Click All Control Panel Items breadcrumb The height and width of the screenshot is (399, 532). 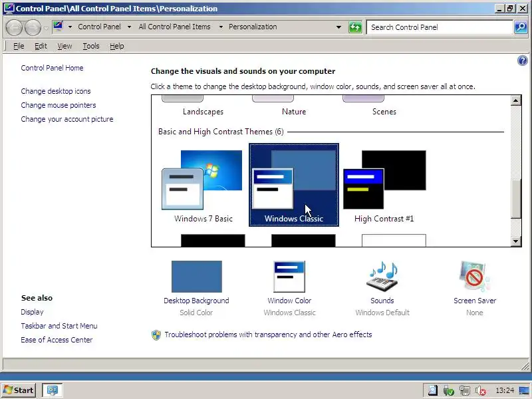(174, 27)
